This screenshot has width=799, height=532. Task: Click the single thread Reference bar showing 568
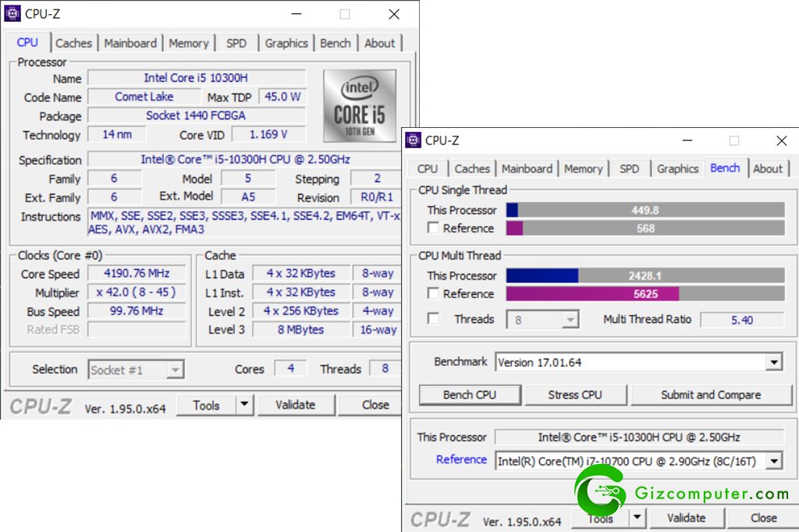tap(645, 228)
